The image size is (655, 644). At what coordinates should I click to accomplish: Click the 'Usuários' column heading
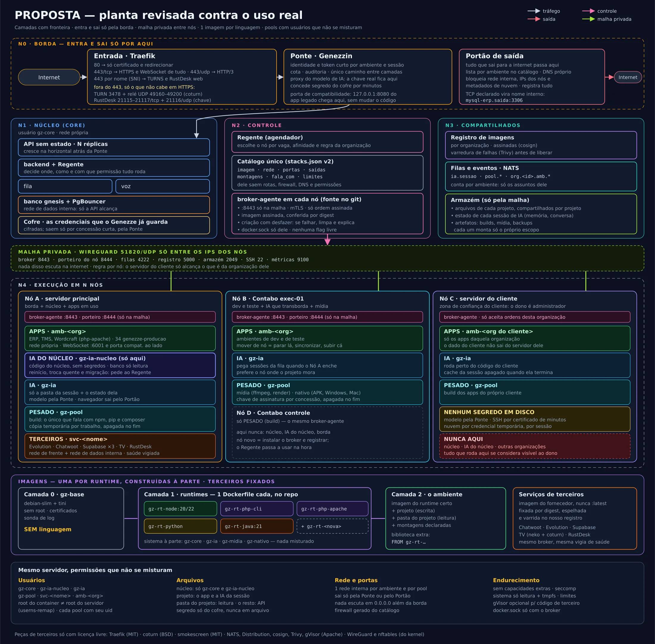[32, 580]
